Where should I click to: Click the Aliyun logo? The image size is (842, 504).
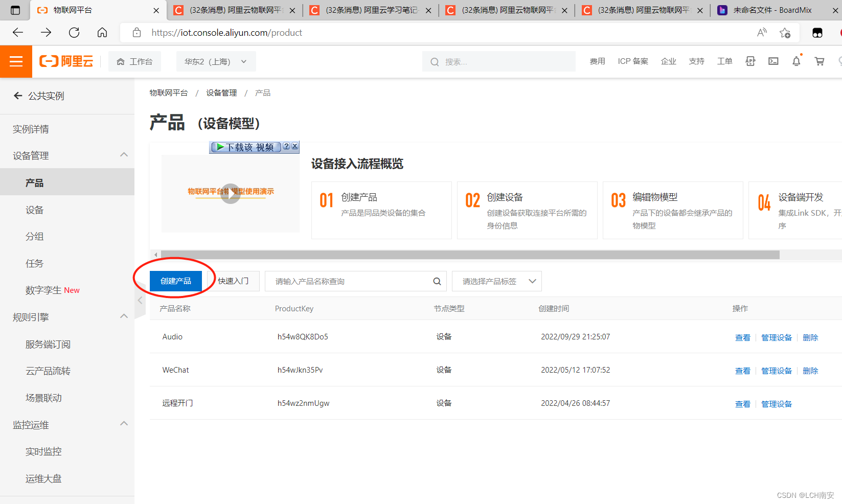click(66, 61)
